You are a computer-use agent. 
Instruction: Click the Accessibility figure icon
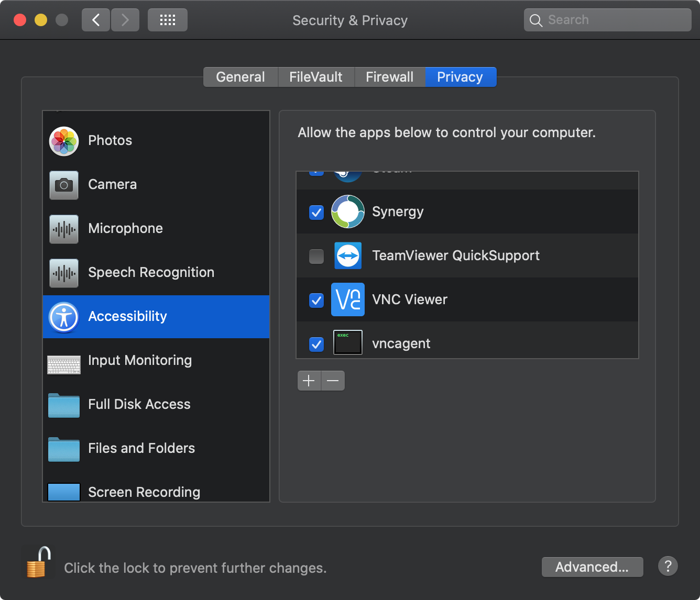coord(64,317)
